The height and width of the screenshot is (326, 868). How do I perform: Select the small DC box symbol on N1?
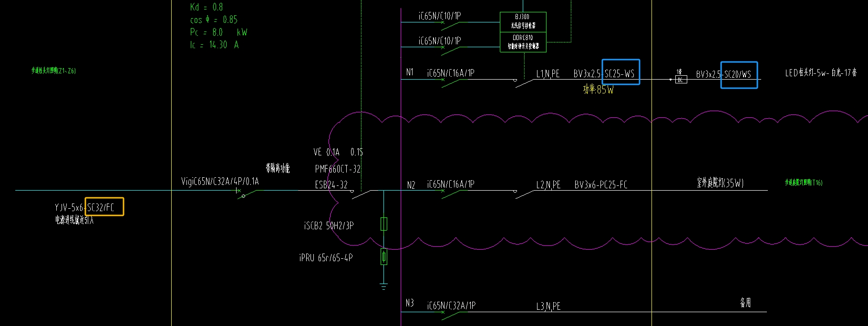681,80
